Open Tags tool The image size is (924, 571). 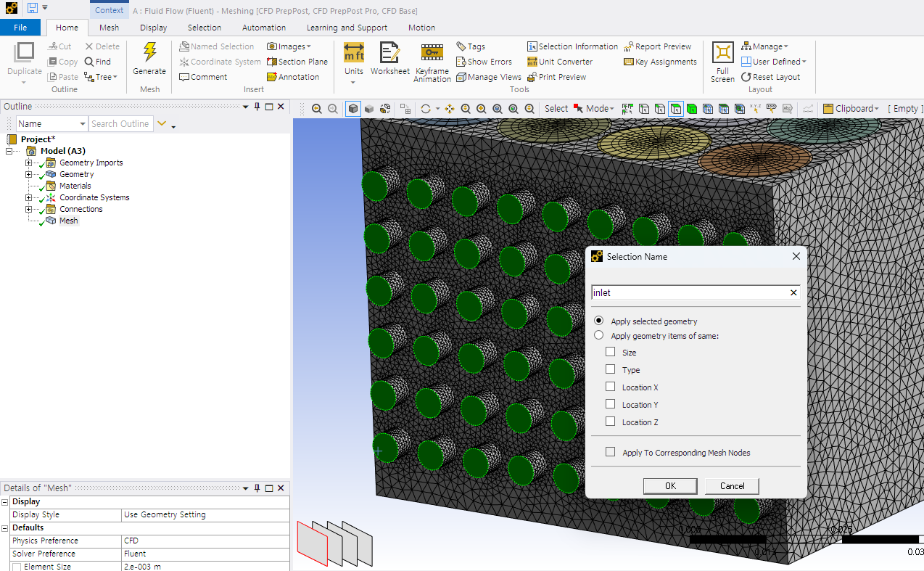point(471,46)
